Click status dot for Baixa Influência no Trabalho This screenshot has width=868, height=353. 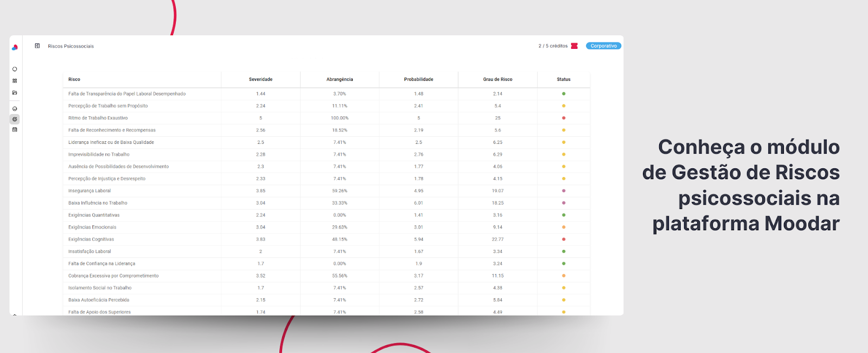[564, 203]
